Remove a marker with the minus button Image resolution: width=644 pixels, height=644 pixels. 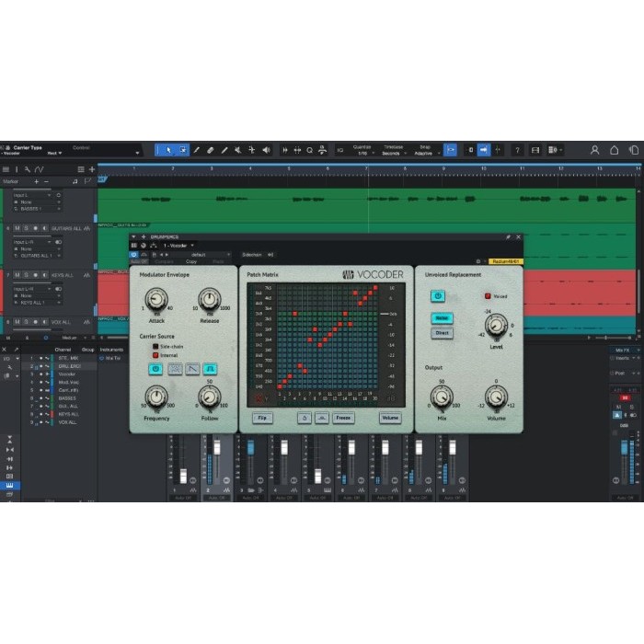click(46, 181)
